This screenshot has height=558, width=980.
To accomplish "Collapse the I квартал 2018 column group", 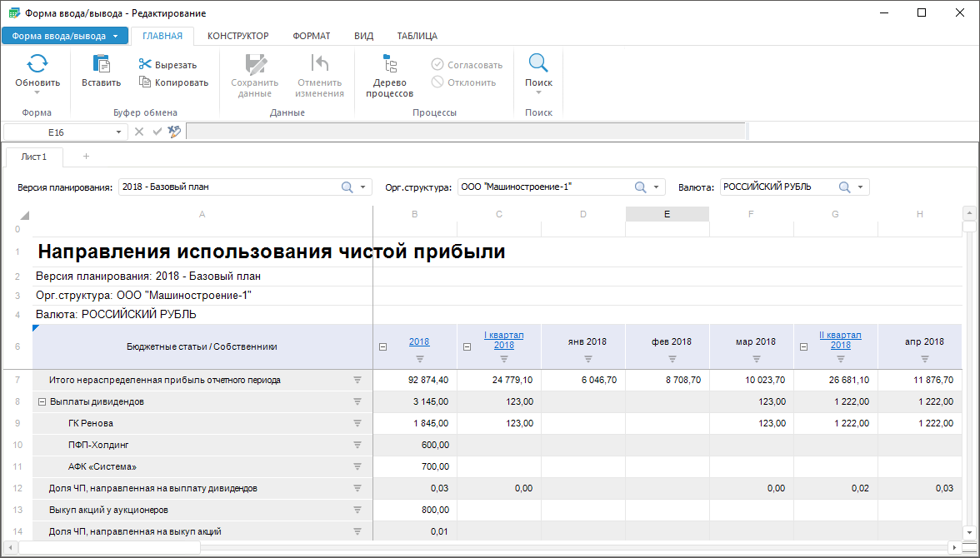I will pos(467,347).
